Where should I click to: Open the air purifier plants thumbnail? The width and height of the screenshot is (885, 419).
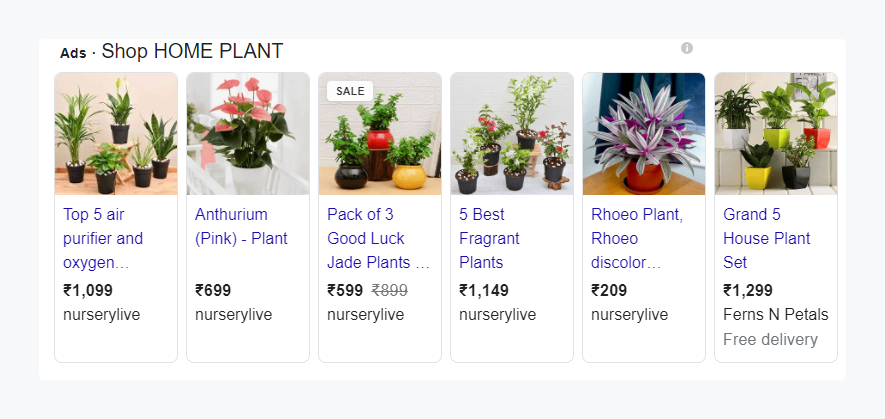[x=116, y=134]
